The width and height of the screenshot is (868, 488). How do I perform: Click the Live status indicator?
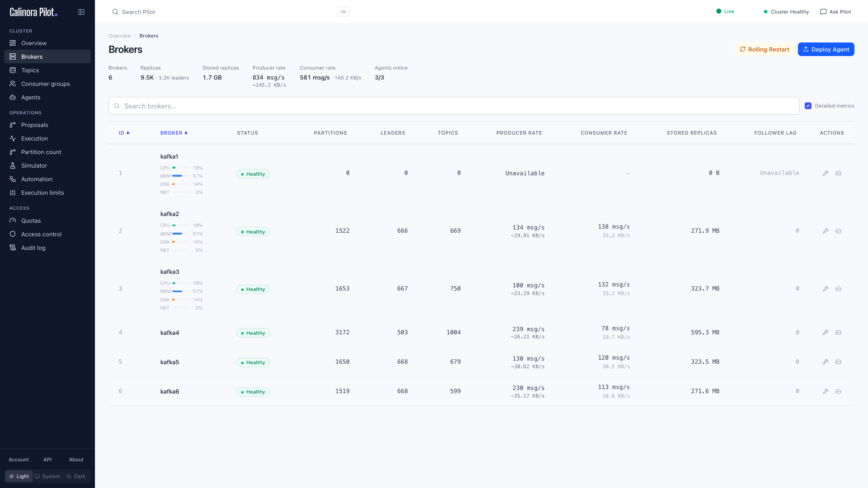pos(725,11)
